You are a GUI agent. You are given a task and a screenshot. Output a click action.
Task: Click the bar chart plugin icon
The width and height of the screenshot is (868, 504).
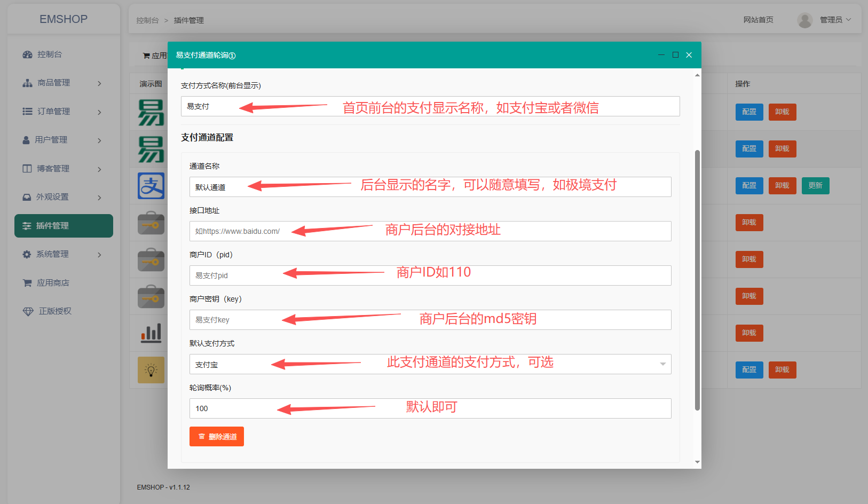pyautogui.click(x=151, y=333)
